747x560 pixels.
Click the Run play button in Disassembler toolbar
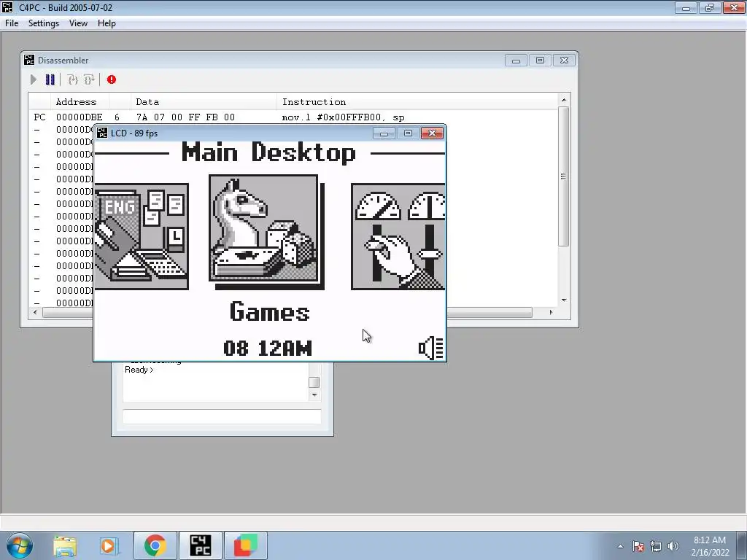click(34, 79)
